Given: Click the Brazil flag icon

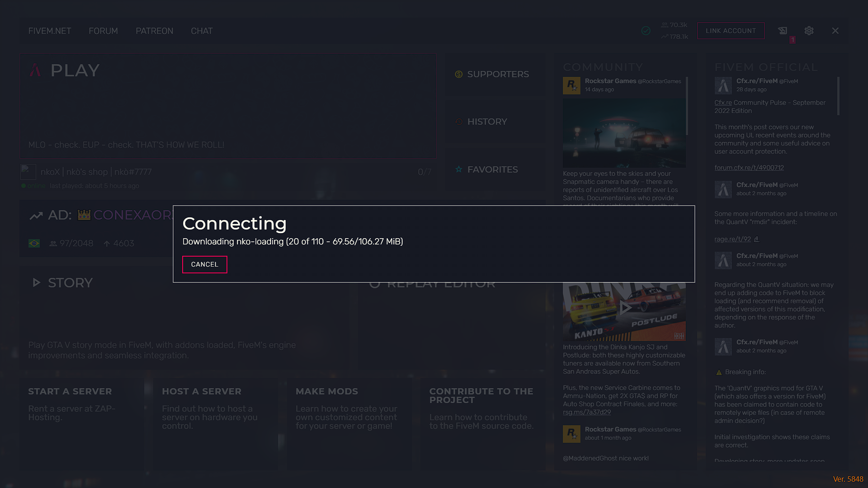Looking at the screenshot, I should 34,244.
